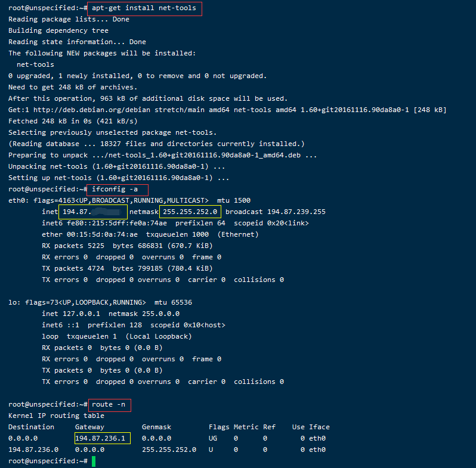Viewport: 476px width, 468px height.
Task: Click the Iface column header
Action: click(x=319, y=427)
